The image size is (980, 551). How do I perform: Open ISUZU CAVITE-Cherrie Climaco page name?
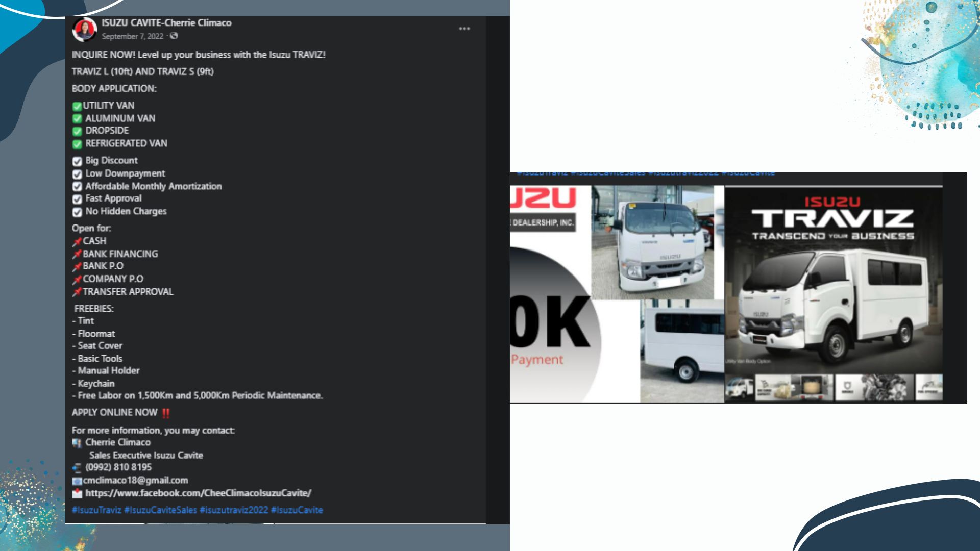click(166, 22)
